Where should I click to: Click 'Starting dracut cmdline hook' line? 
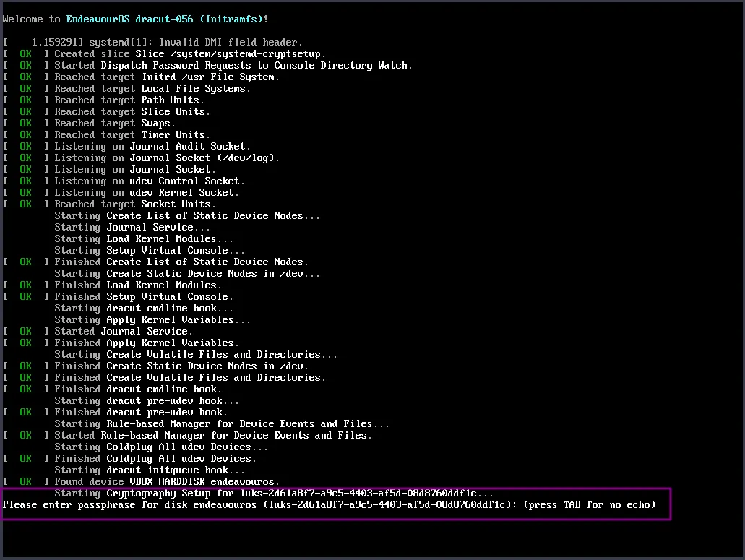144,309
